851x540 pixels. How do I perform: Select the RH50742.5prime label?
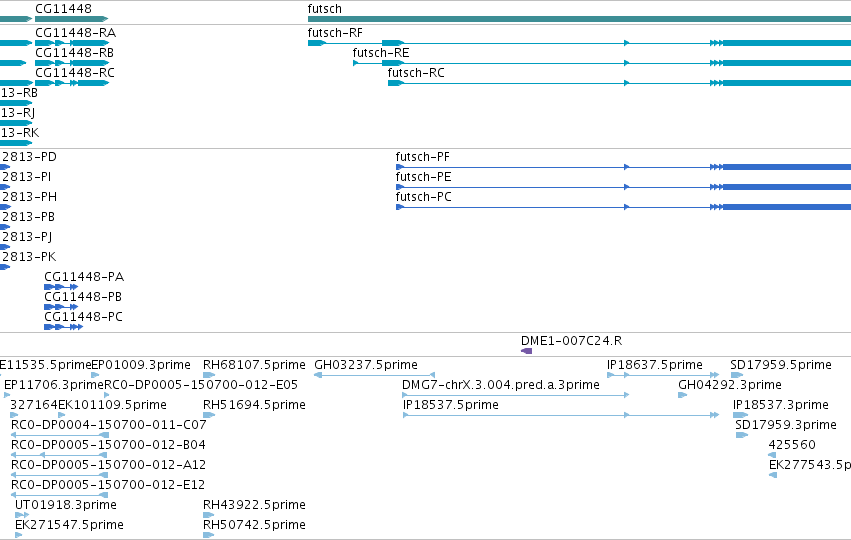(x=254, y=525)
